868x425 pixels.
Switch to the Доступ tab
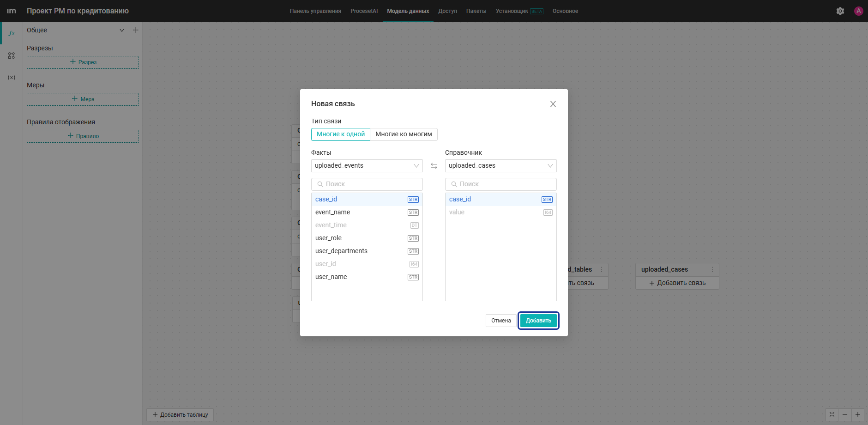click(447, 11)
